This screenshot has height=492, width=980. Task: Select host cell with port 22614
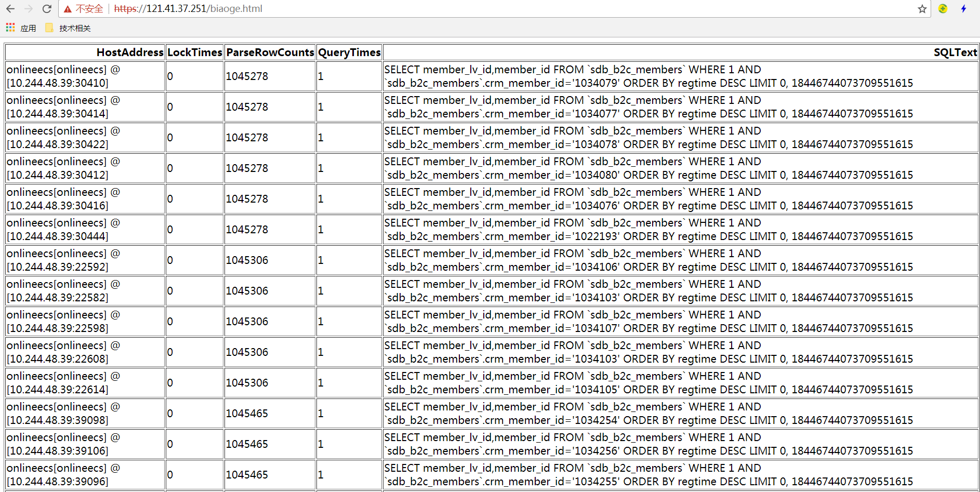[x=85, y=383]
